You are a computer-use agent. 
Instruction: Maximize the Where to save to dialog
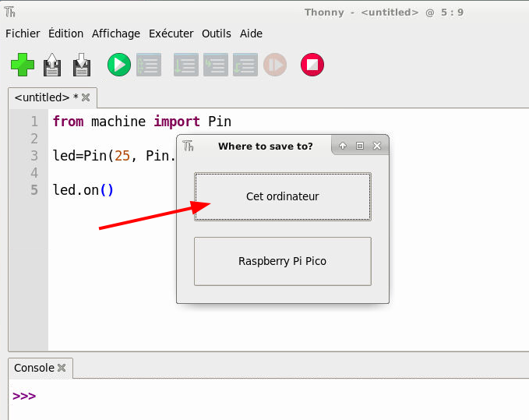[360, 146]
